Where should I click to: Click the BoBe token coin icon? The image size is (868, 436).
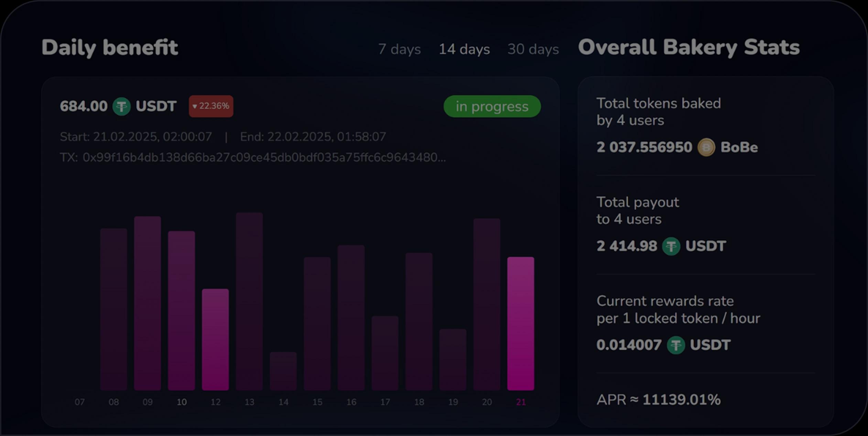(706, 148)
